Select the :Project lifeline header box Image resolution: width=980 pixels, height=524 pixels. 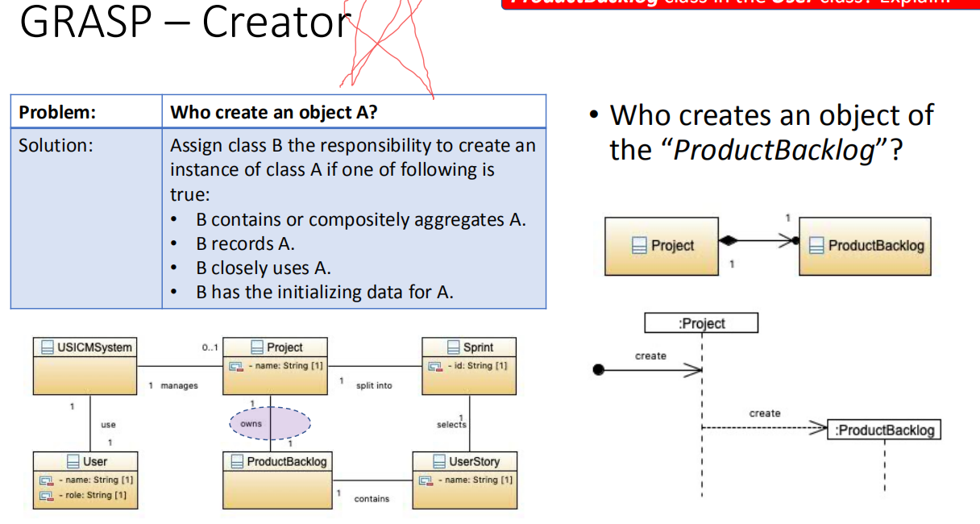[701, 323]
